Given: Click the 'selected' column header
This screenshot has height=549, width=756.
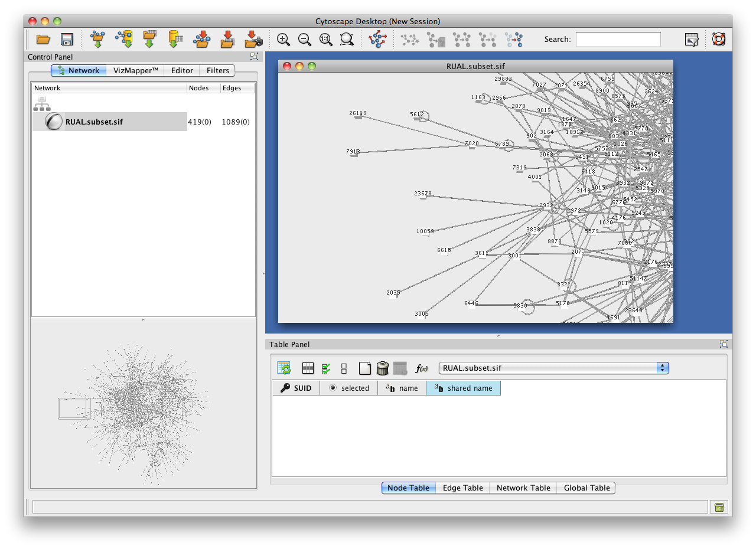Looking at the screenshot, I should tap(348, 388).
